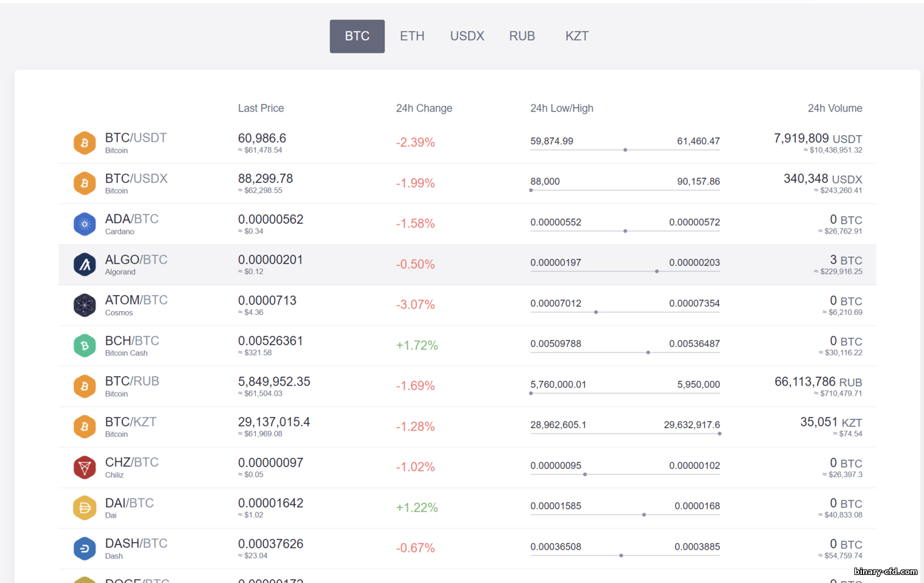
Task: Click the 24h Volume column header
Action: (835, 108)
